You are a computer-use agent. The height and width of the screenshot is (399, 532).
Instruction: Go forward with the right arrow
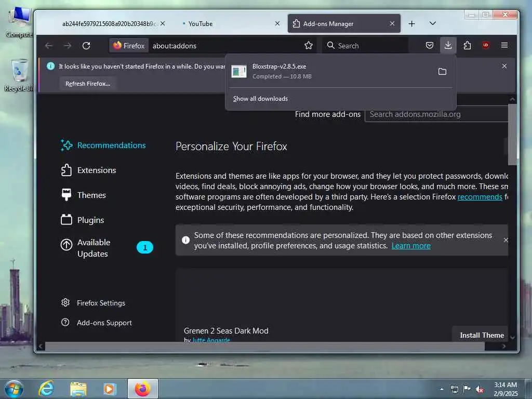tap(68, 46)
